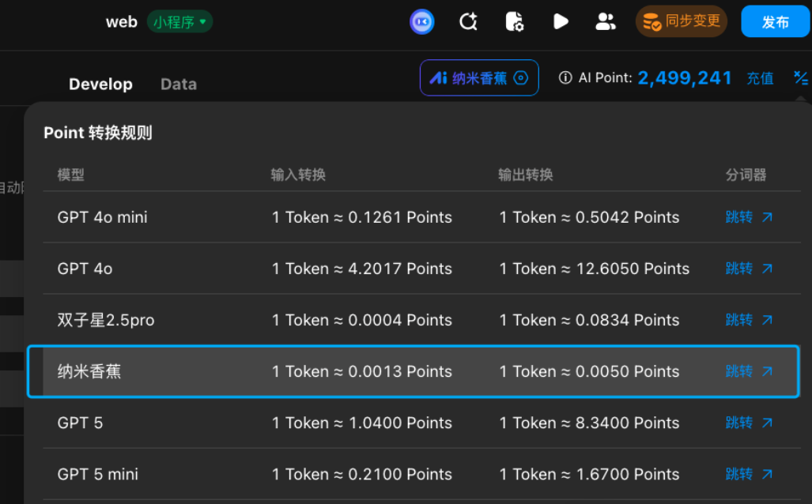Click the Point 转换规则 heading
Image resolution: width=812 pixels, height=504 pixels.
click(x=98, y=133)
